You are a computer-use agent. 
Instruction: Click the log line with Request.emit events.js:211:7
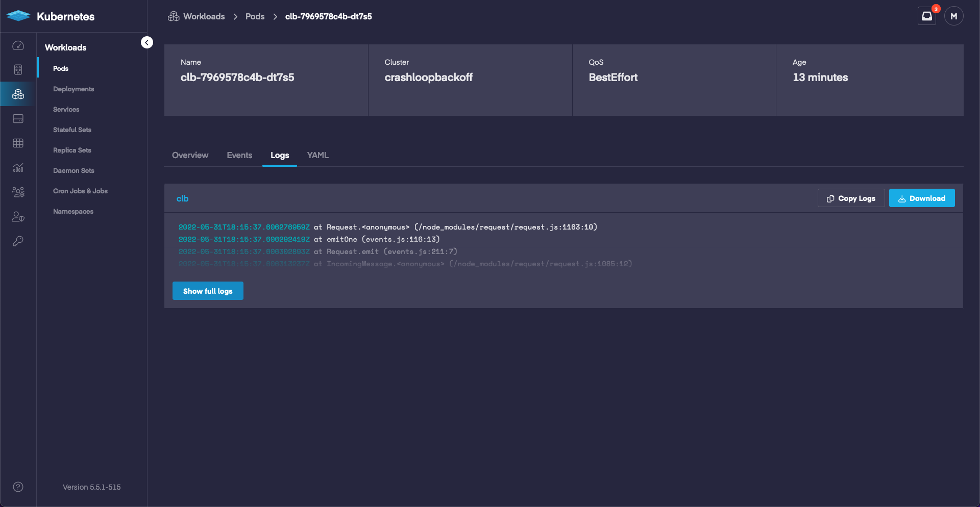[317, 251]
